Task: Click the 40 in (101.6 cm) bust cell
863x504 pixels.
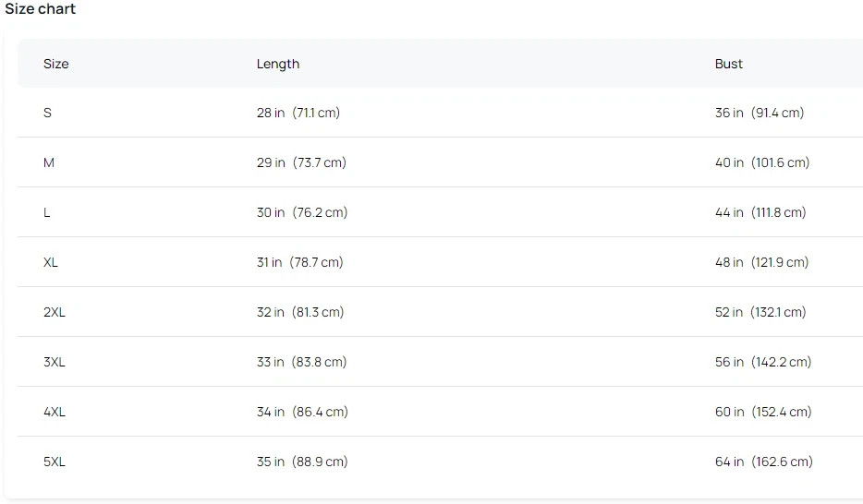Action: click(762, 162)
